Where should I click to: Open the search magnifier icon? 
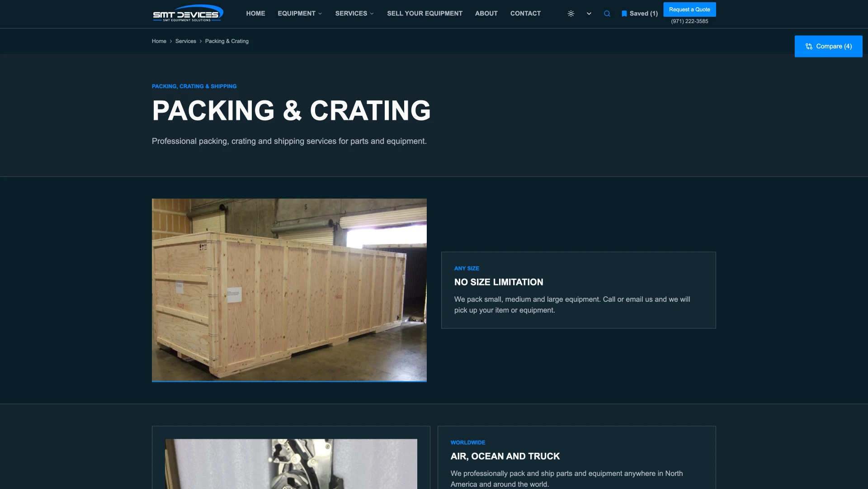tap(607, 14)
